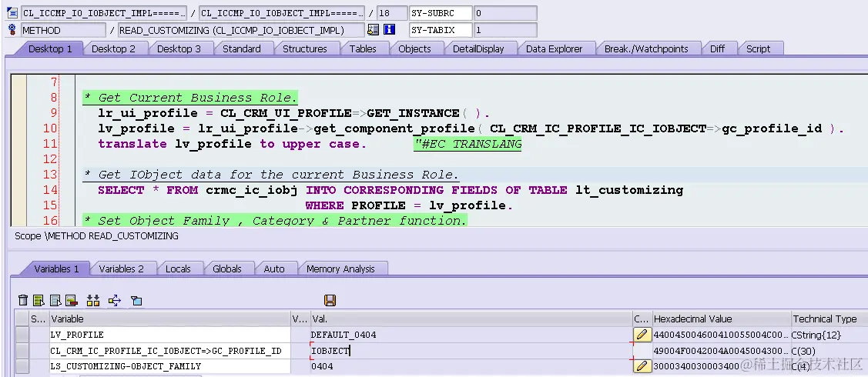
Task: Click the READ_CUSTOMIZING (CL_ICCMP_IO_IOBJECT_IMPL) field
Action: coord(241,30)
